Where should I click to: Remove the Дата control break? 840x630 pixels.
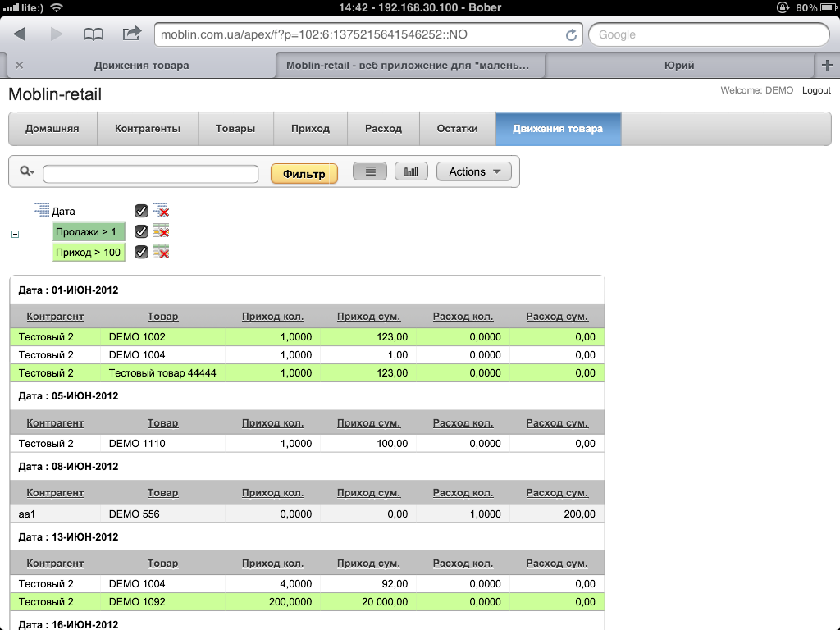coord(161,210)
